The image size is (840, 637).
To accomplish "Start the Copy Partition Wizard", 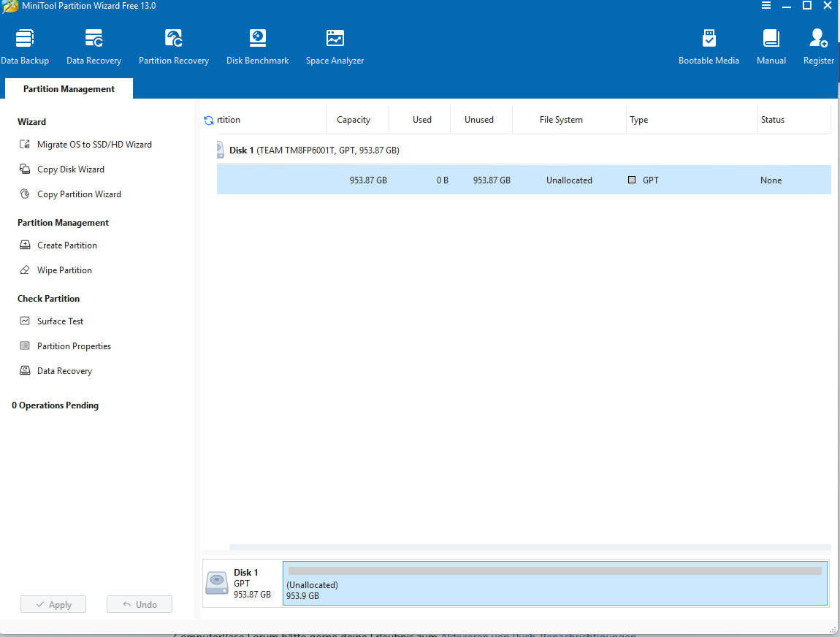I will [70, 194].
